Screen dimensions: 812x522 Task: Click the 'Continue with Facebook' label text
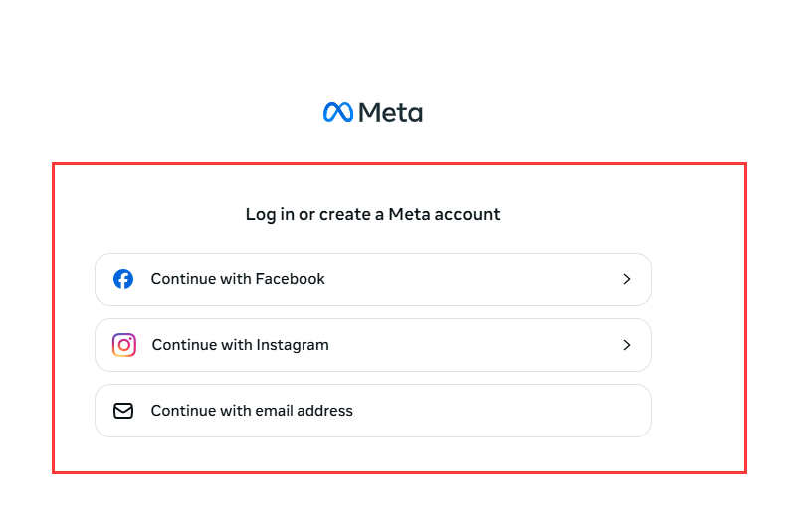coord(238,279)
